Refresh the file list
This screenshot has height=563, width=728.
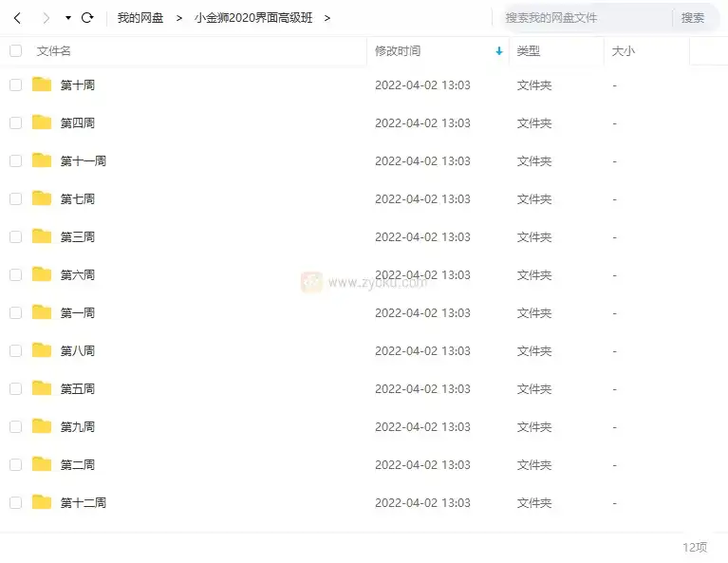[87, 18]
